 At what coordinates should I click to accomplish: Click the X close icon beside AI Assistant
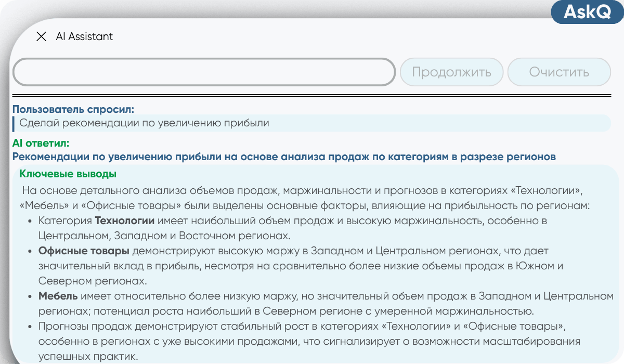[x=42, y=36]
